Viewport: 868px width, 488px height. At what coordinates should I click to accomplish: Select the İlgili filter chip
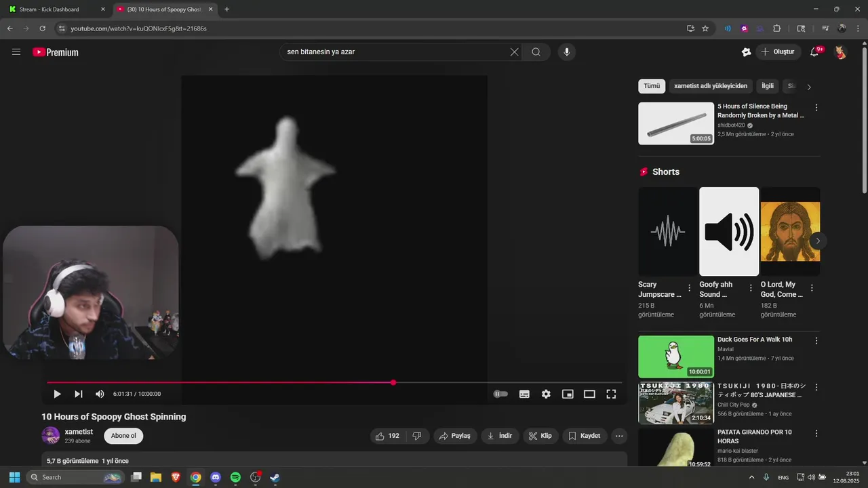(x=768, y=86)
